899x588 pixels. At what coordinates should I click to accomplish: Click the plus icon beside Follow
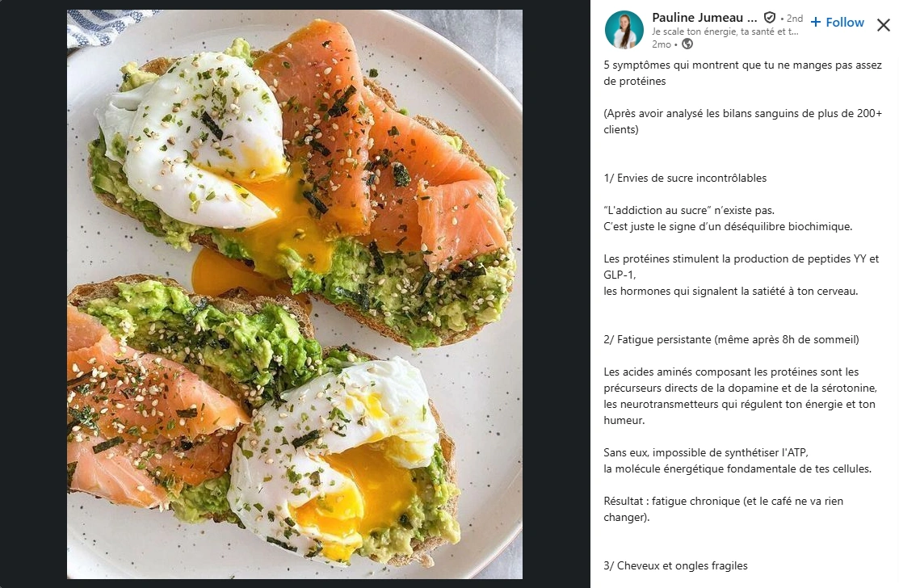point(815,22)
